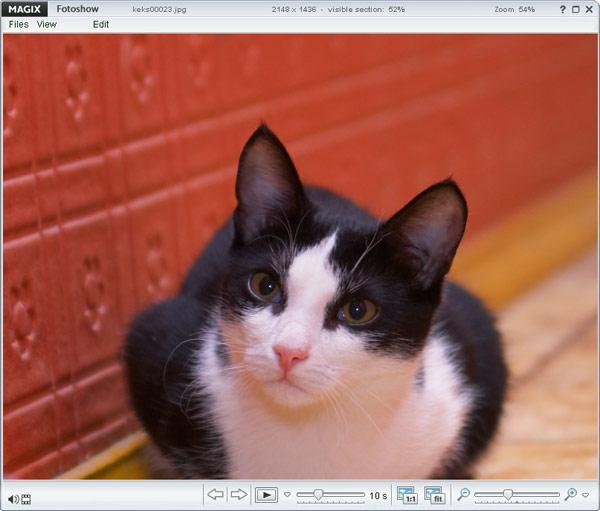Click the 10 s duration value
600x511 pixels.
coord(378,496)
